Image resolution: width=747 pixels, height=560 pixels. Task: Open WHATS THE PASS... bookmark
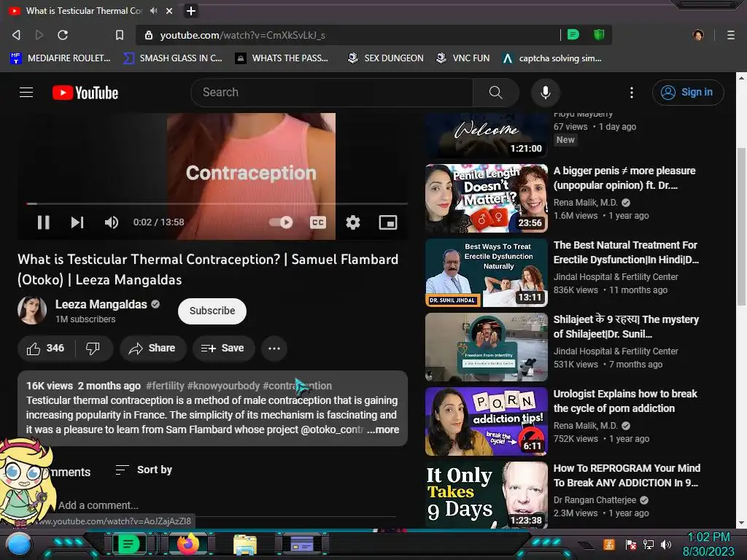pos(282,58)
